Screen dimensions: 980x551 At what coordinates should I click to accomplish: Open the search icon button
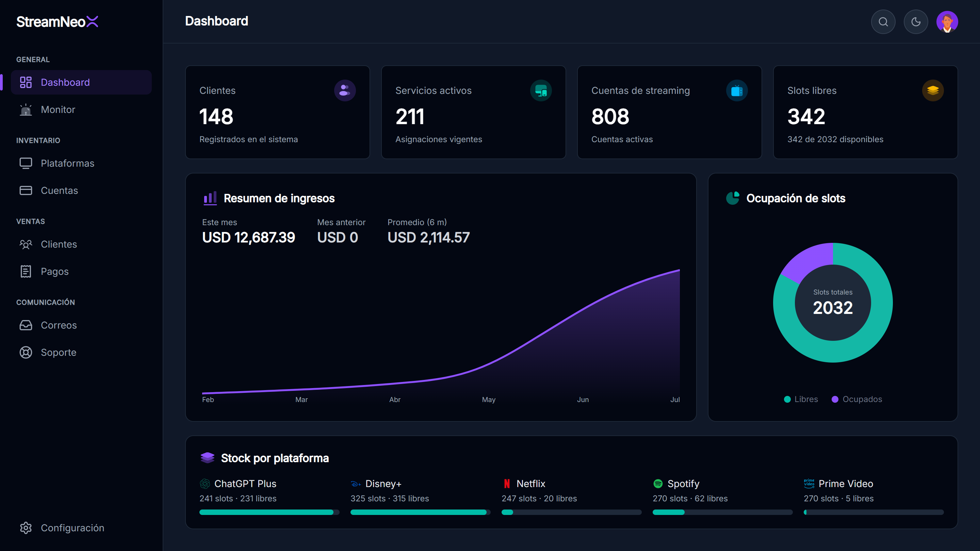[883, 22]
